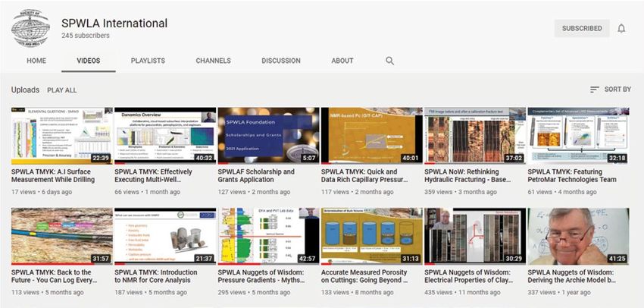Image resolution: width=644 pixels, height=308 pixels.
Task: Click the '66 views • 1 month ago' text
Action: click(148, 192)
